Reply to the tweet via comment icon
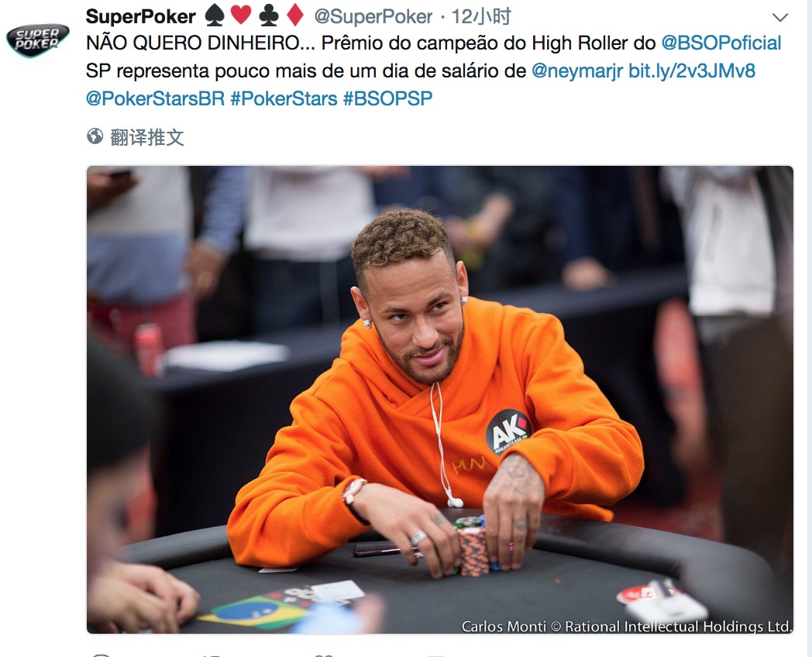 coord(101,655)
